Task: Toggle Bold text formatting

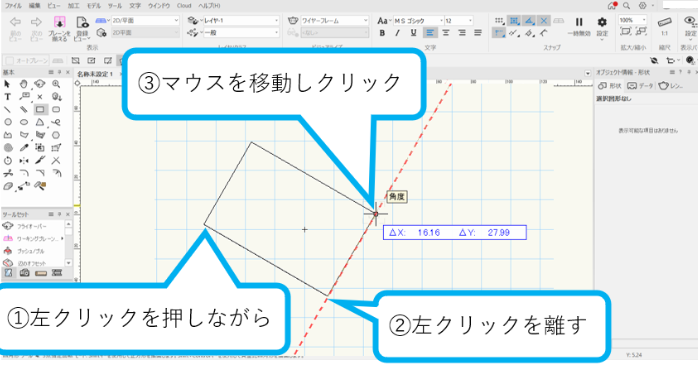Action: point(382,33)
